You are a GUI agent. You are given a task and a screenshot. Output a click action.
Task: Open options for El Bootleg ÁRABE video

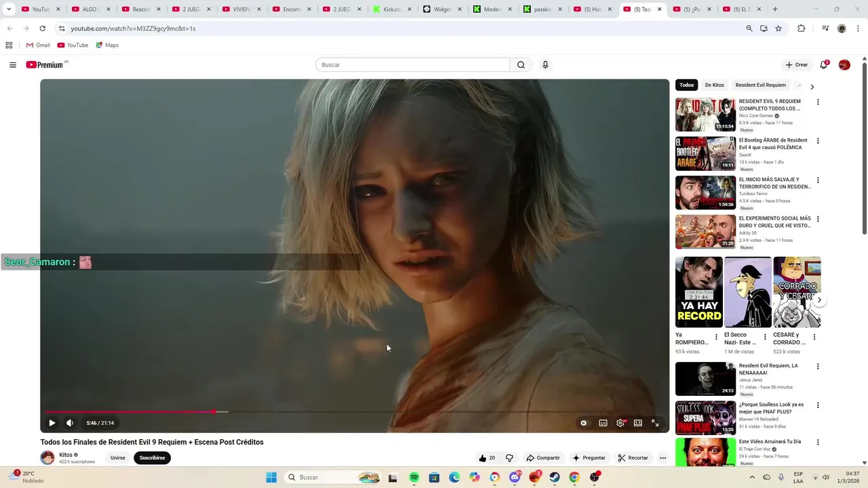pos(818,141)
